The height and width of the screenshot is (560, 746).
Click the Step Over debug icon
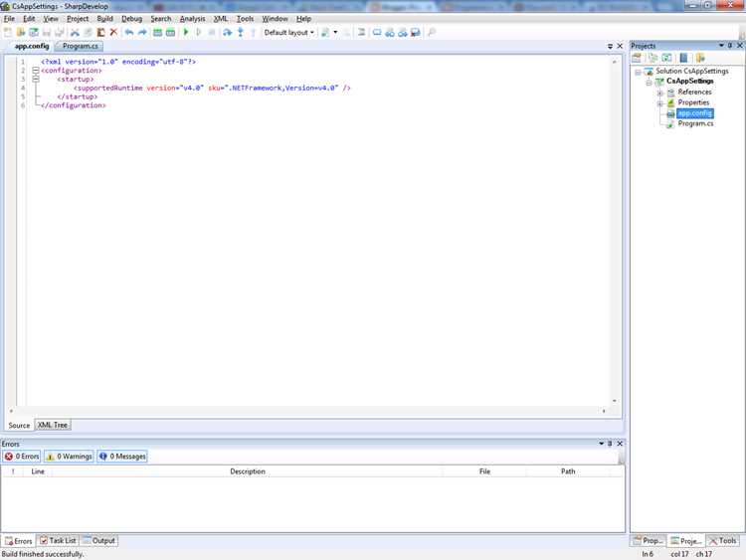tap(228, 33)
